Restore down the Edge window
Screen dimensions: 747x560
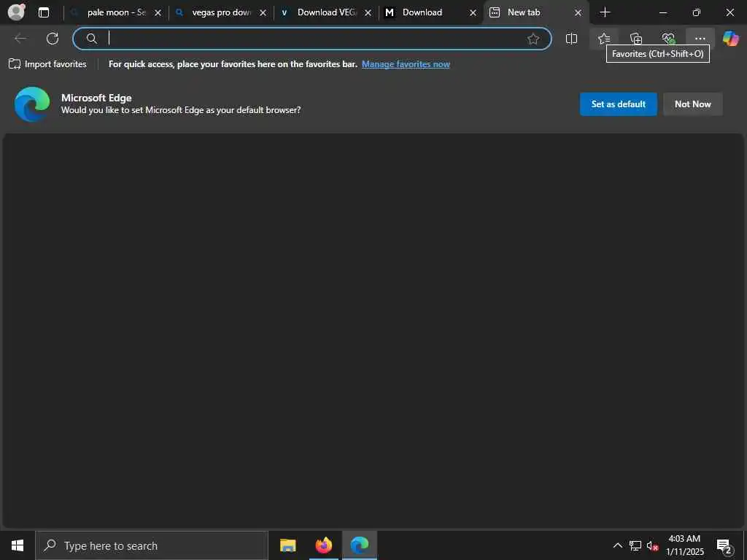click(x=697, y=12)
